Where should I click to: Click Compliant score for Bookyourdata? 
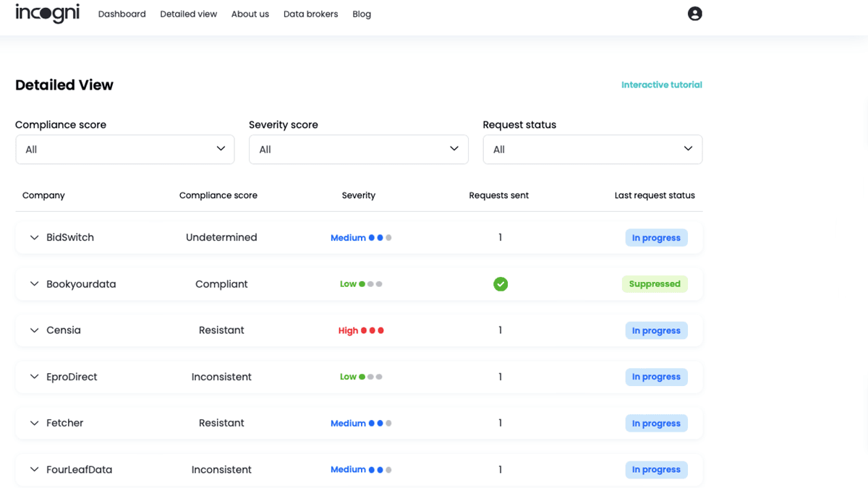[x=221, y=284]
